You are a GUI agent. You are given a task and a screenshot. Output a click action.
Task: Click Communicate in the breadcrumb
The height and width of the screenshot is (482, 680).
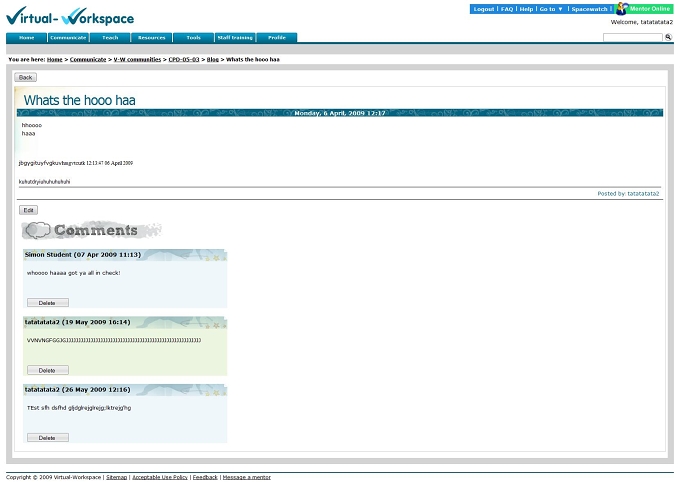coord(88,59)
